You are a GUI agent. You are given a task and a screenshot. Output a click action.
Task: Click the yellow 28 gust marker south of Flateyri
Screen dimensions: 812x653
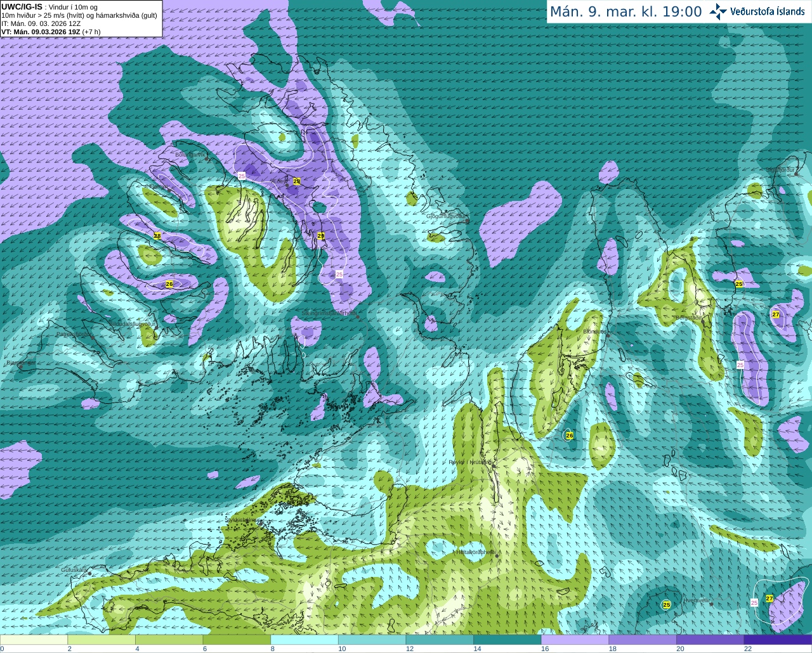(x=157, y=236)
